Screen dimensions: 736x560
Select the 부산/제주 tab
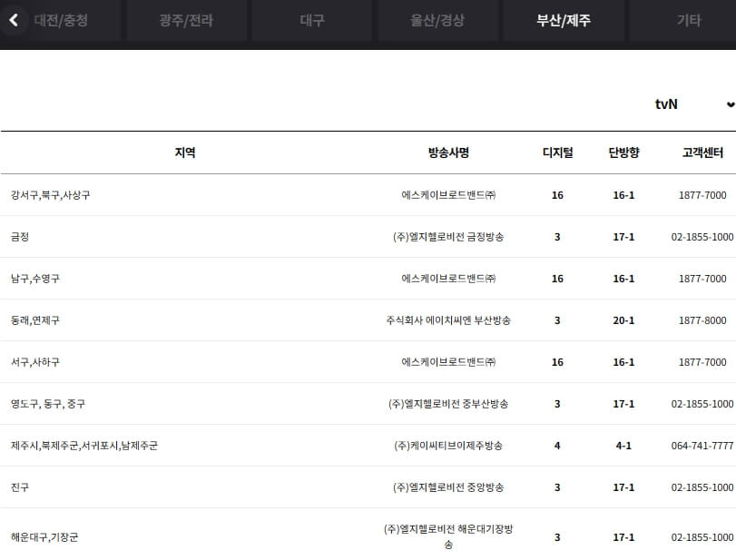564,20
